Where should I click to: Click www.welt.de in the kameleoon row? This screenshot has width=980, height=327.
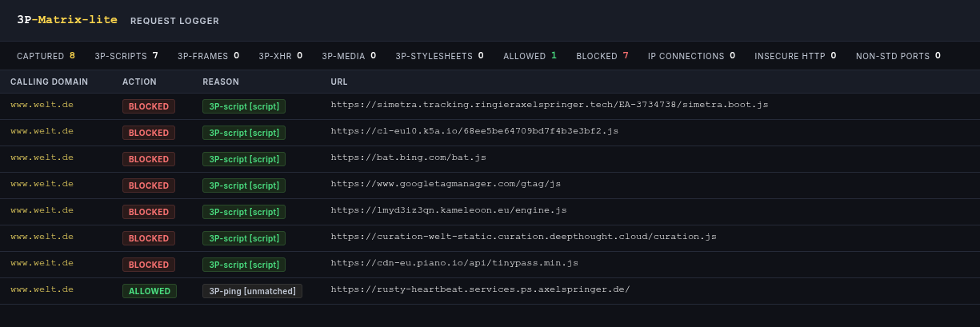(42, 210)
